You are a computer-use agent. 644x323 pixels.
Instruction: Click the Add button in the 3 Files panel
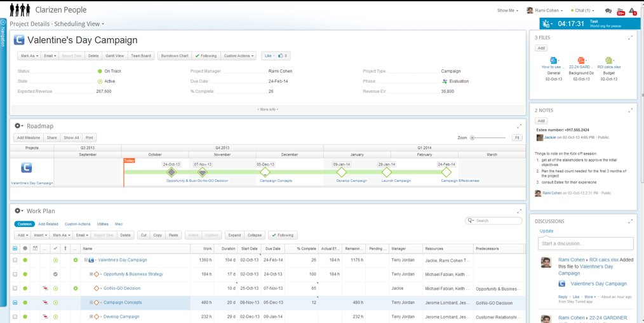pyautogui.click(x=541, y=48)
